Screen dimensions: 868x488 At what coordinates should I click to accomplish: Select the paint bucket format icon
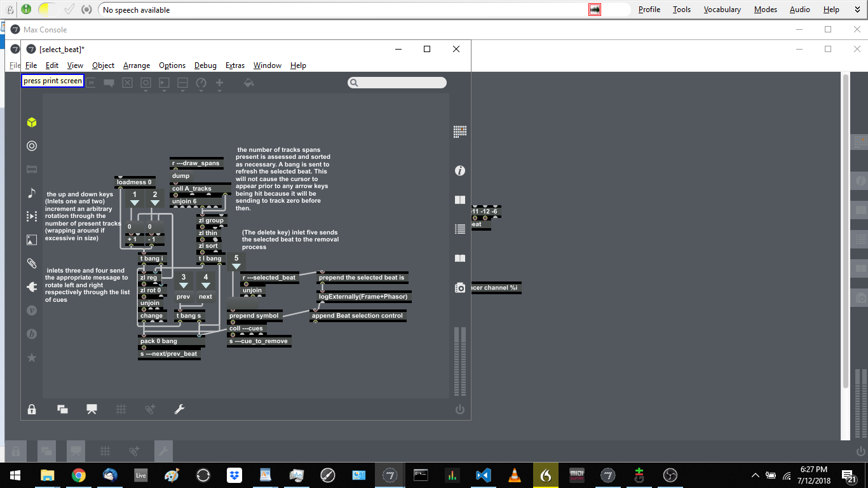click(248, 83)
